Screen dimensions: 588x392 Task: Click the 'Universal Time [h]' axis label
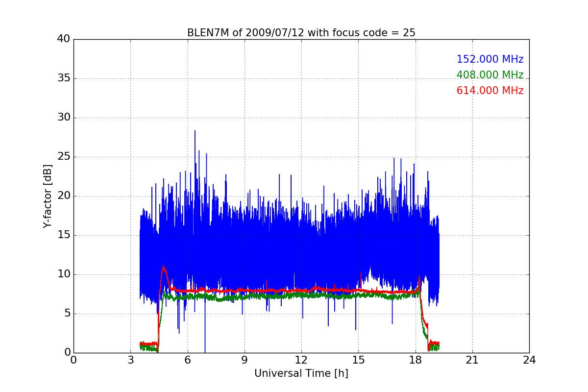301,373
